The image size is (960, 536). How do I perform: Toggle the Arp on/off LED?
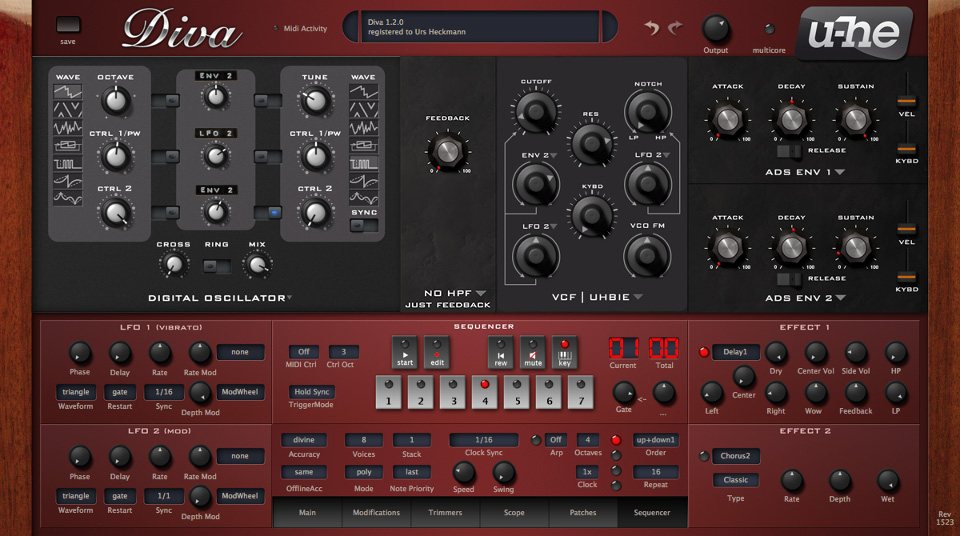point(535,440)
